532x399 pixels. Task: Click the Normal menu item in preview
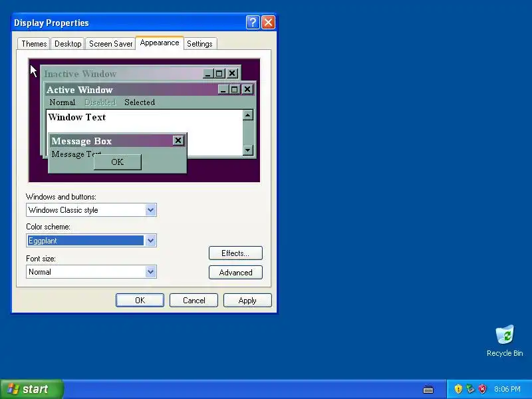coord(62,102)
